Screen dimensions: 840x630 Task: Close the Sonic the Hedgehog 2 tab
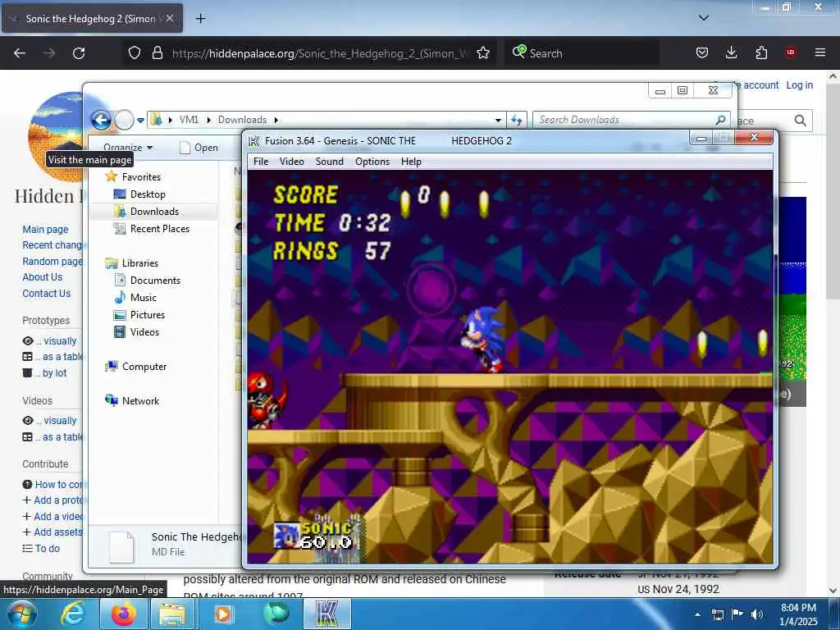170,18
